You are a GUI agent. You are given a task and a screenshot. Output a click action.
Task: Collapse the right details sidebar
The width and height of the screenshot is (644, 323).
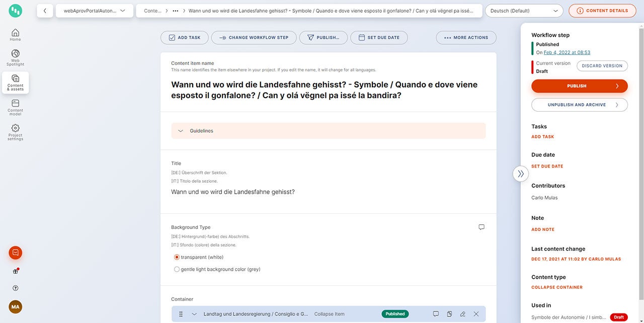[x=521, y=174]
